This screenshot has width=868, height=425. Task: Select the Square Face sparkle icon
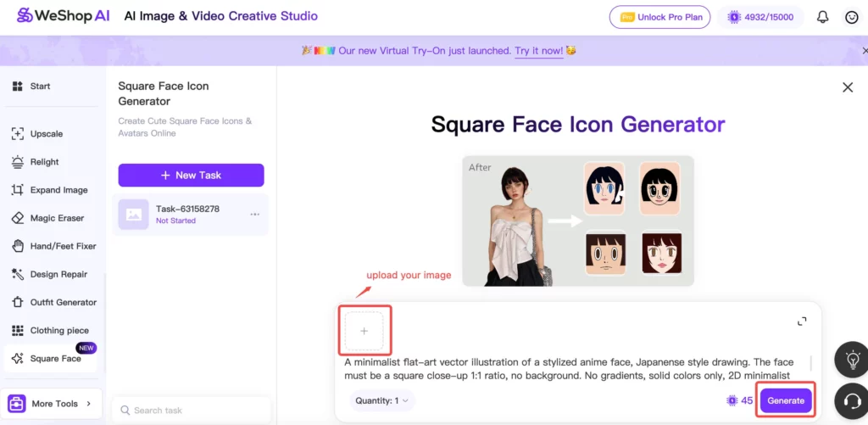[18, 359]
